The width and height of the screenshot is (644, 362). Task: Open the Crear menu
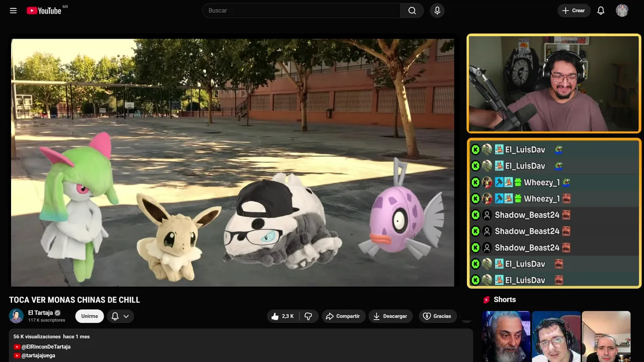point(574,11)
